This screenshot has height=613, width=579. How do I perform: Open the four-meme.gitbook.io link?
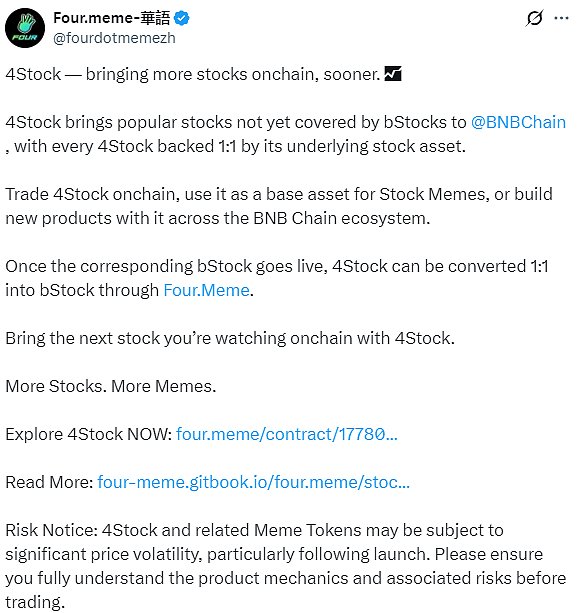(253, 482)
